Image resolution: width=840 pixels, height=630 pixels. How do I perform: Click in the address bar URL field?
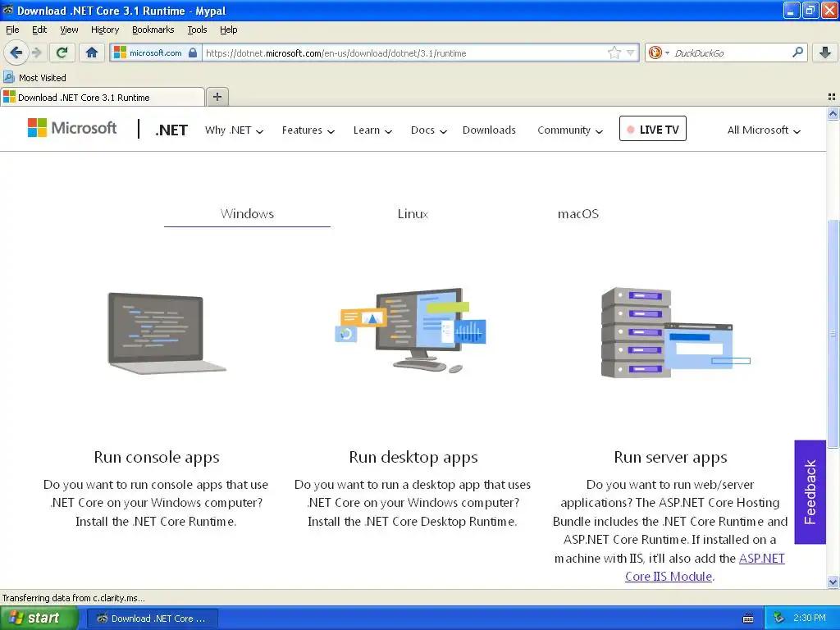click(404, 53)
